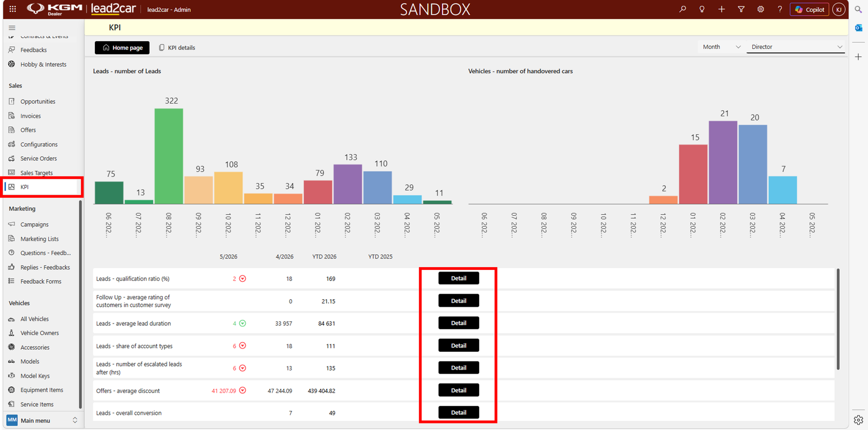
Task: Click the question mark help icon
Action: 780,9
